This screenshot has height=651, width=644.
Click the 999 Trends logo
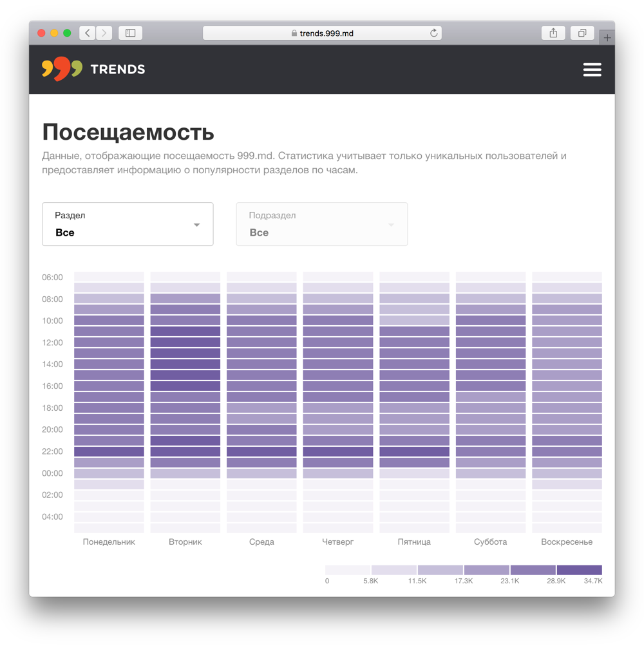tap(93, 69)
